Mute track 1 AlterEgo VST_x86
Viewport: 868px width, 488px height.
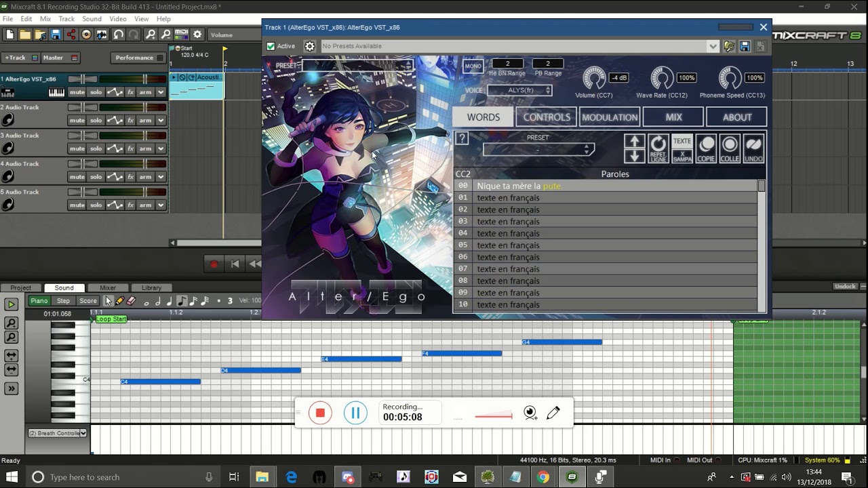[77, 92]
